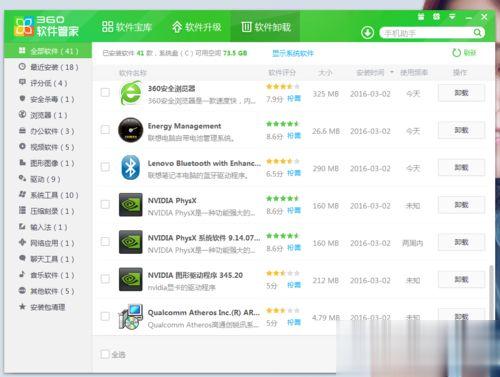Sort by 使用频率 column header
The height and width of the screenshot is (377, 500).
414,72
